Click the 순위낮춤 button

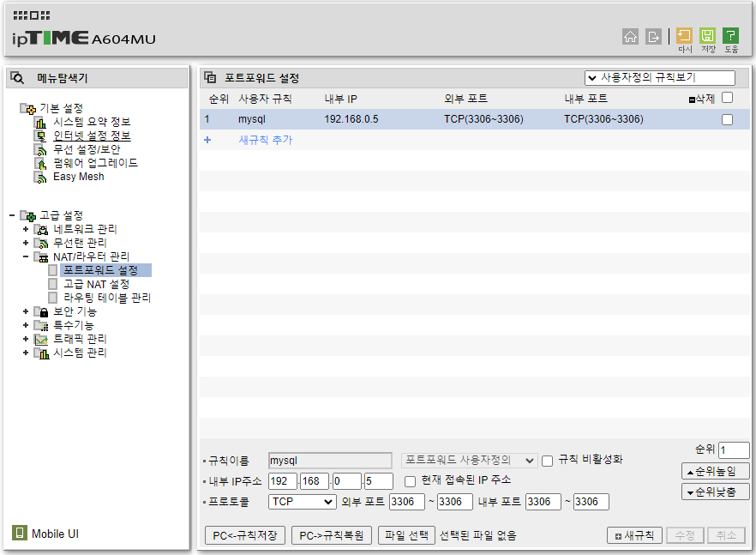click(x=716, y=492)
